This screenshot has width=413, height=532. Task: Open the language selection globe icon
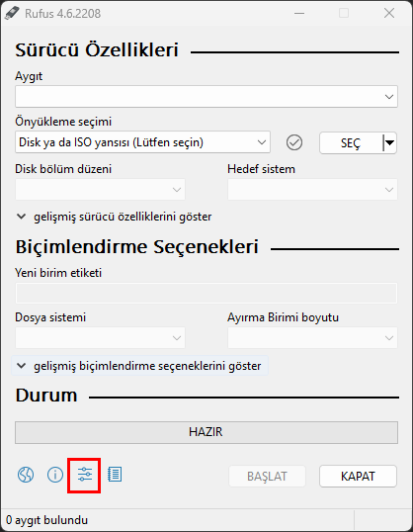[26, 475]
